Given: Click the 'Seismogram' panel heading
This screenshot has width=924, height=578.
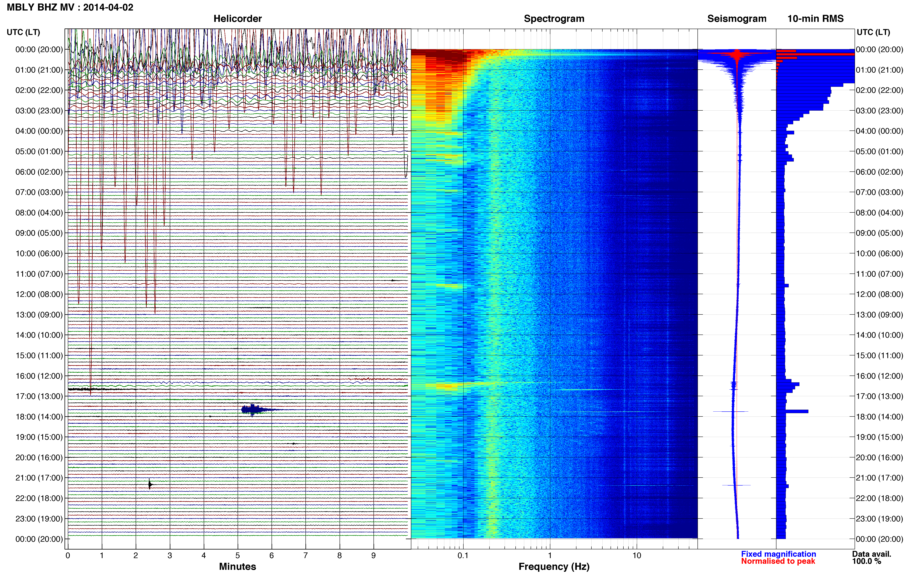Looking at the screenshot, I should click(736, 18).
